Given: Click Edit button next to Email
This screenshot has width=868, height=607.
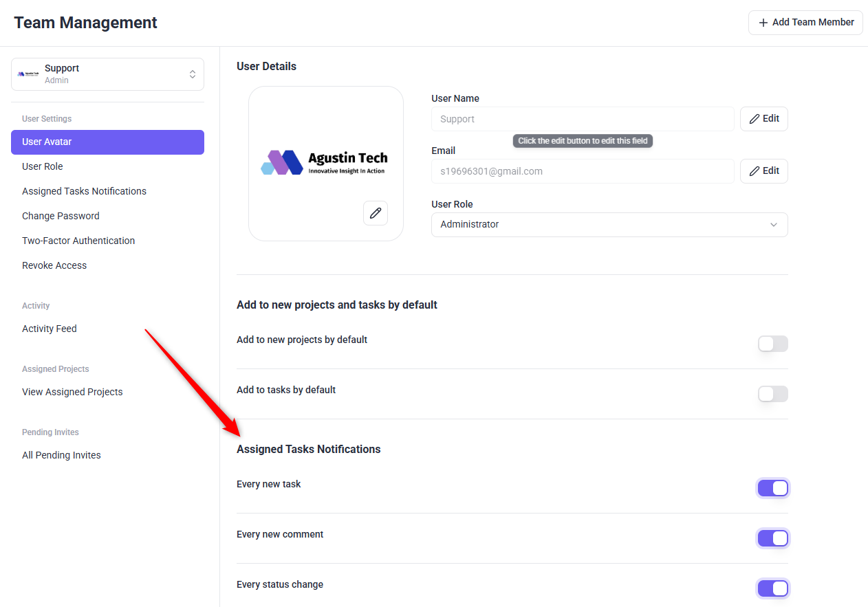Looking at the screenshot, I should (x=763, y=171).
